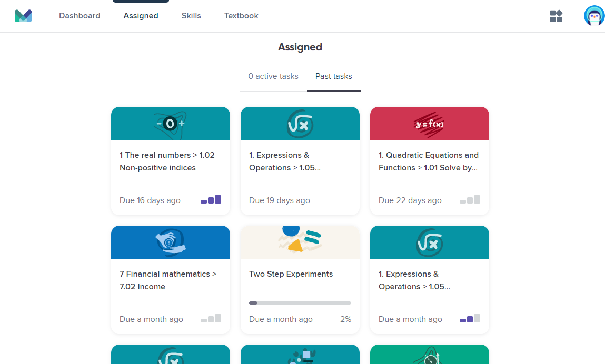Switch to the 0 active tasks tab
The height and width of the screenshot is (364, 605).
click(273, 76)
